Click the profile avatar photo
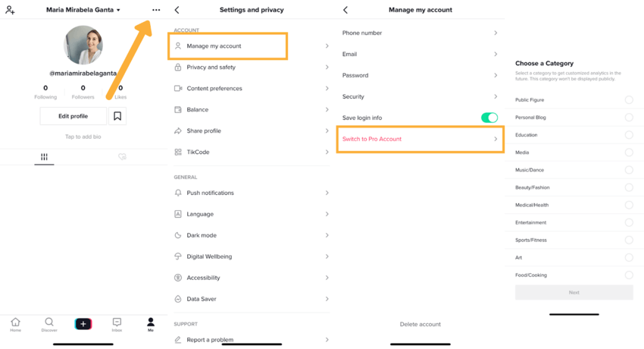Screen dimensions: 644x349 [x=83, y=45]
